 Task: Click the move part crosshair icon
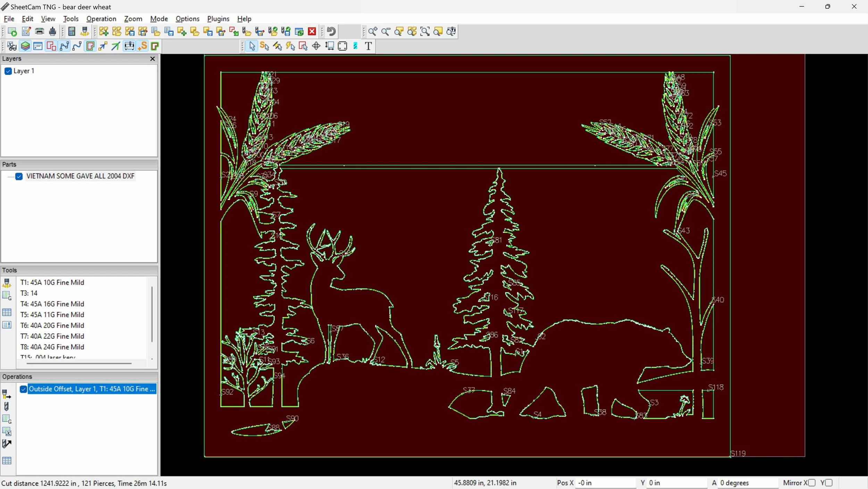(x=316, y=46)
